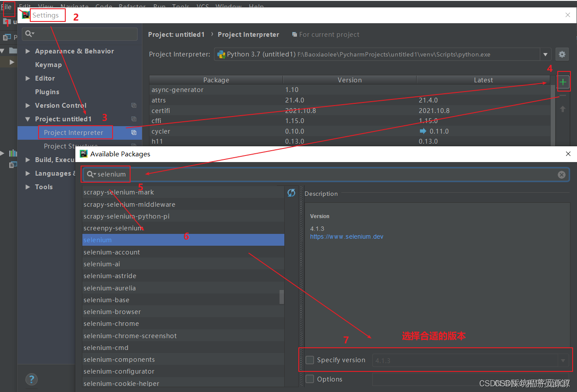Screen dimensions: 577x392
Task: Click the package list scrollbar thumb
Action: pyautogui.click(x=282, y=297)
